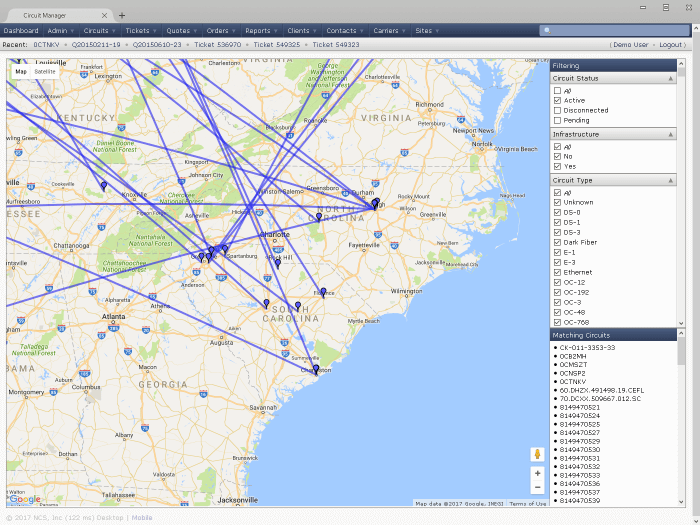Click the Logout link

[x=671, y=45]
